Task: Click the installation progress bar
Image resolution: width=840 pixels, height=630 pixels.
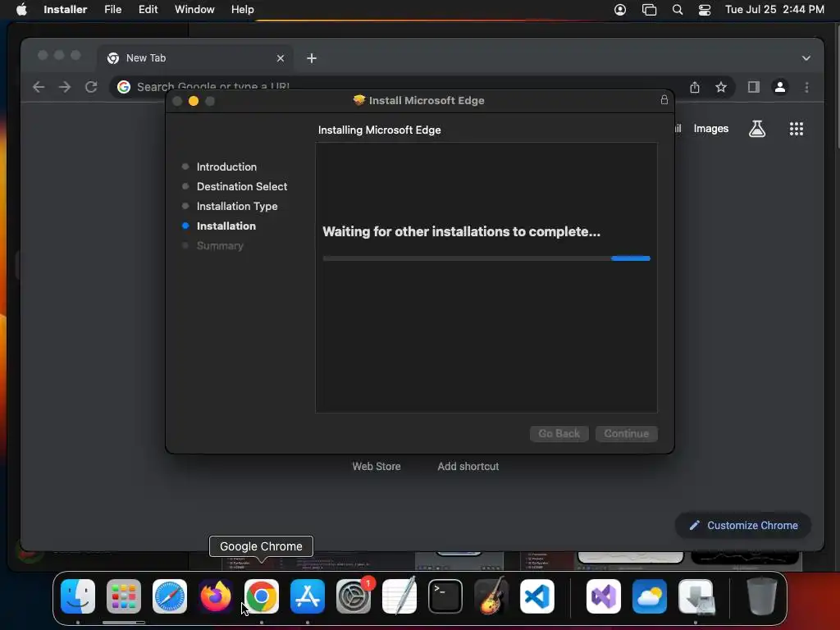Action: click(x=486, y=258)
